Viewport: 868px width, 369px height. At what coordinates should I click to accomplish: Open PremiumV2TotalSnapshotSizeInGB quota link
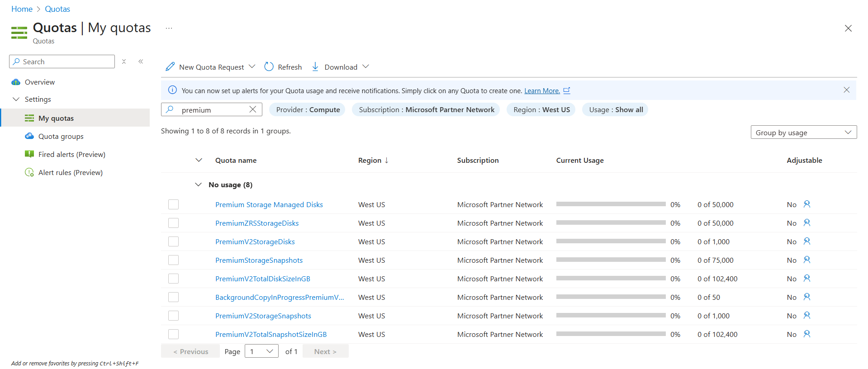pyautogui.click(x=271, y=334)
